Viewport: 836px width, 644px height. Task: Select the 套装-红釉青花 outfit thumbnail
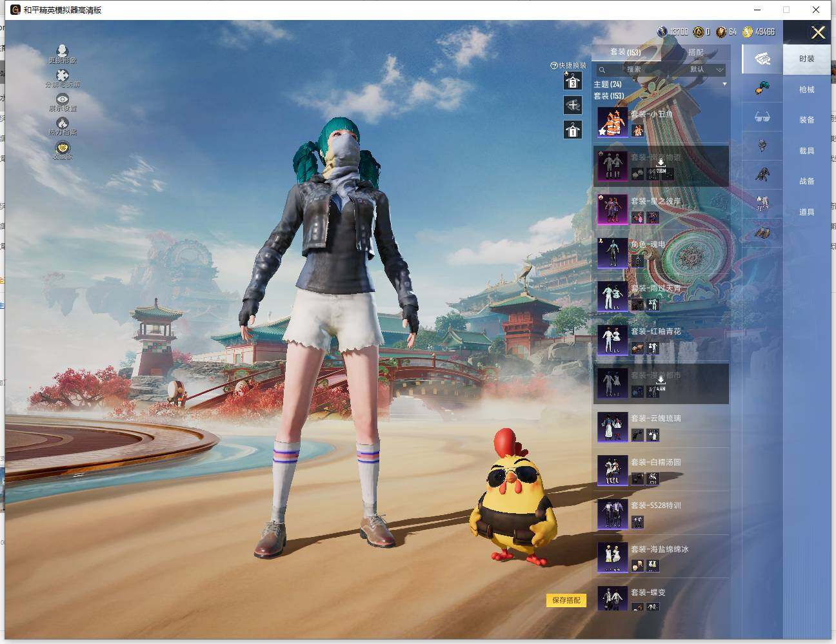tap(612, 340)
